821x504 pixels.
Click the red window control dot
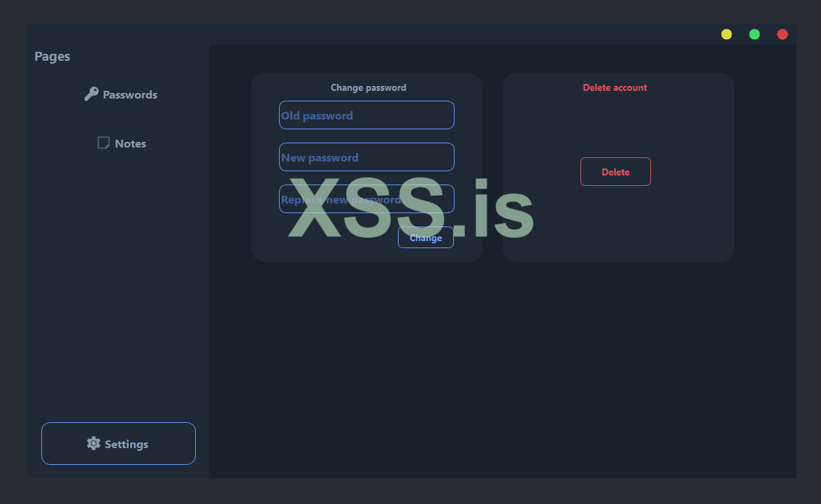[x=783, y=34]
